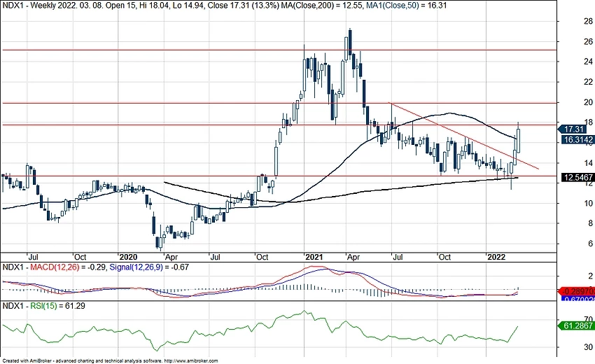Click the 10 price axis label
The height and width of the screenshot is (364, 595).
click(x=588, y=204)
